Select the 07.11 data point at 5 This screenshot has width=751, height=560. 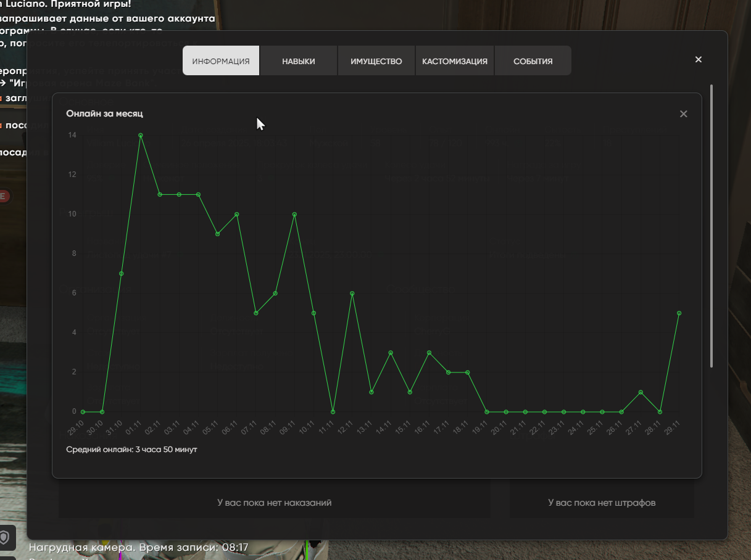coord(256,313)
